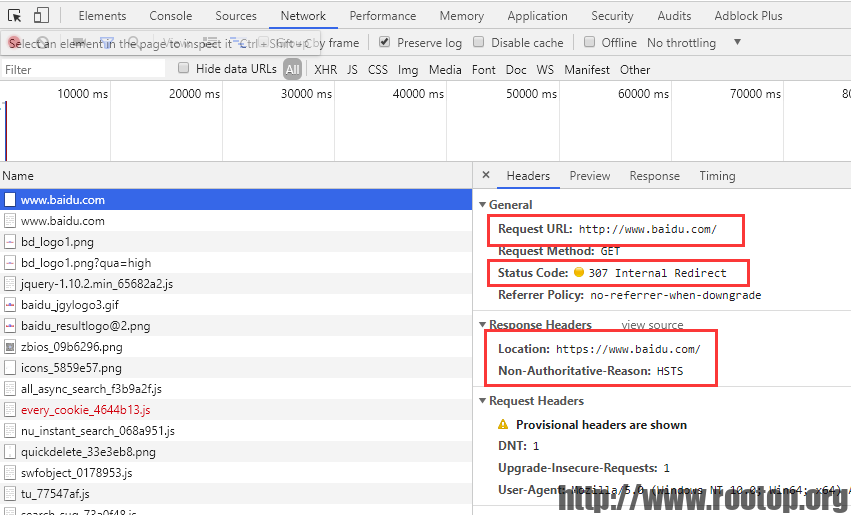Click the script icon beside jquery-1.10.2.min_65682a2.js
The image size is (851, 515).
click(10, 284)
